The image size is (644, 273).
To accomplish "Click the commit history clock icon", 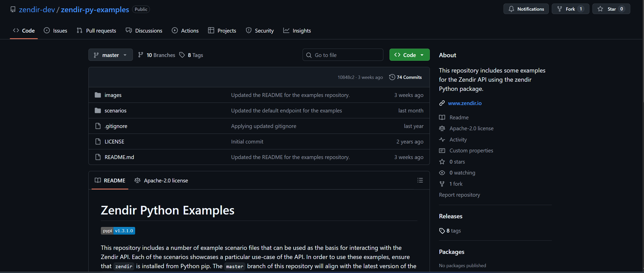I will [392, 77].
